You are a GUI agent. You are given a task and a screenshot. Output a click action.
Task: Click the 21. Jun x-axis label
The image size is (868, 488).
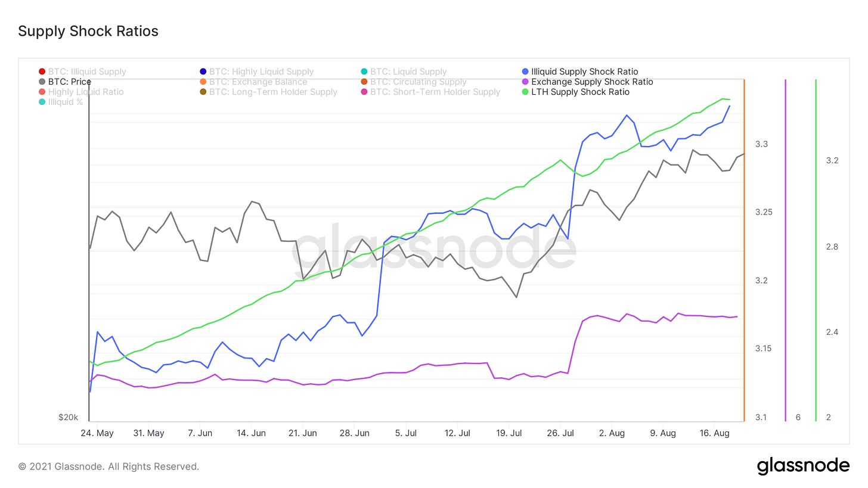[x=302, y=433]
